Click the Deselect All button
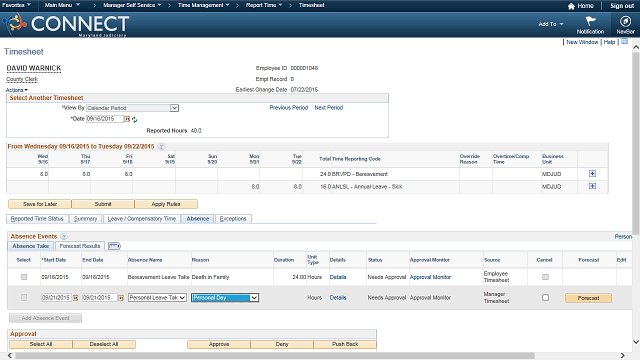Image resolution: width=640 pixels, height=360 pixels. (x=104, y=344)
